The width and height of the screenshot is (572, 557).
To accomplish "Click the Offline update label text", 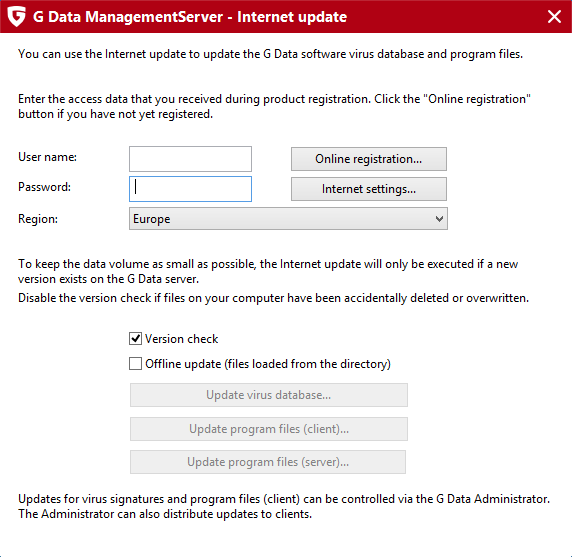I will (268, 364).
